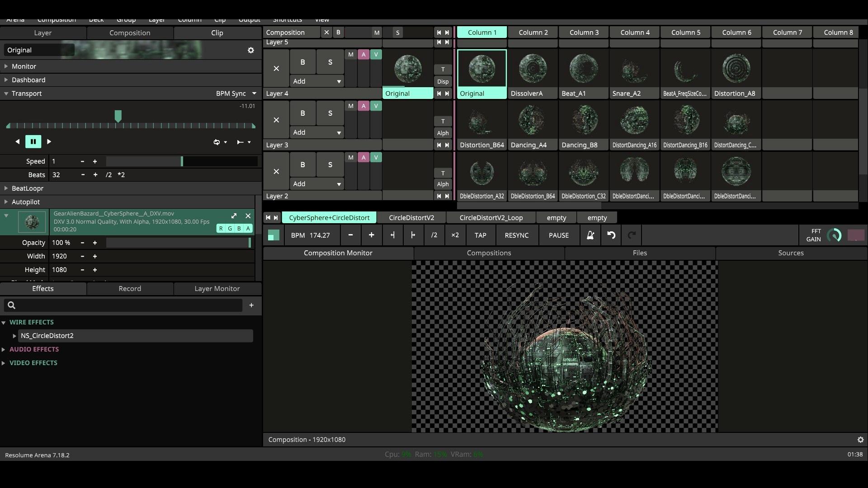This screenshot has height=488, width=868.
Task: Trigger Column 2
Action: (533, 33)
